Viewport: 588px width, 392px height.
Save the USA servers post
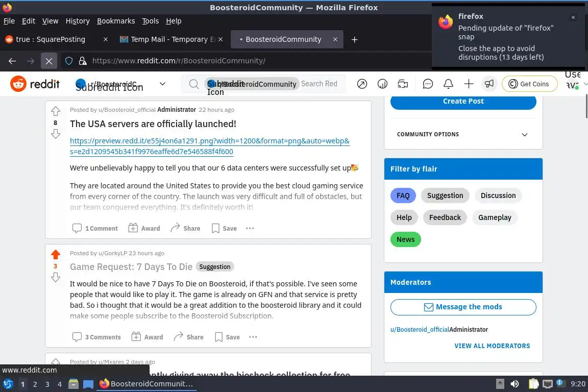click(224, 228)
